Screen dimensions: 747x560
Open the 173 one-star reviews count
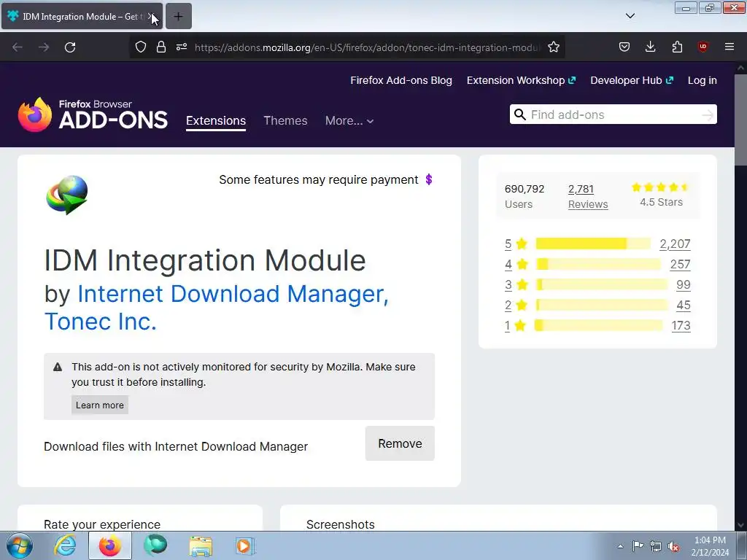(x=681, y=326)
